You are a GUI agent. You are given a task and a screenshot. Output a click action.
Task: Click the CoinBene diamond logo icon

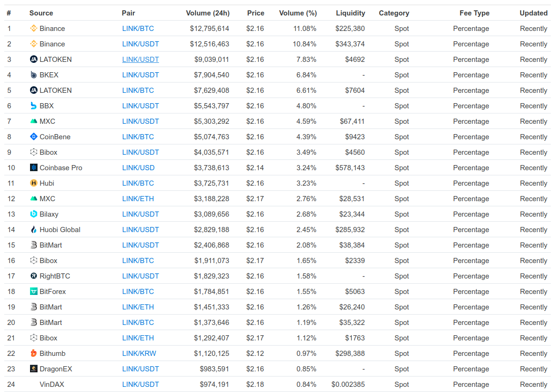[x=34, y=136]
